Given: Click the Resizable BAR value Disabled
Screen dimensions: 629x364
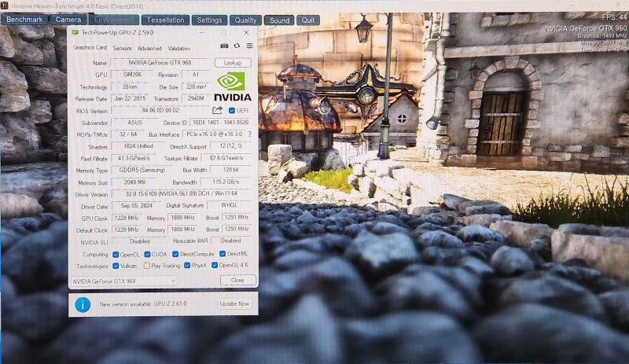Looking at the screenshot, I should [x=230, y=241].
